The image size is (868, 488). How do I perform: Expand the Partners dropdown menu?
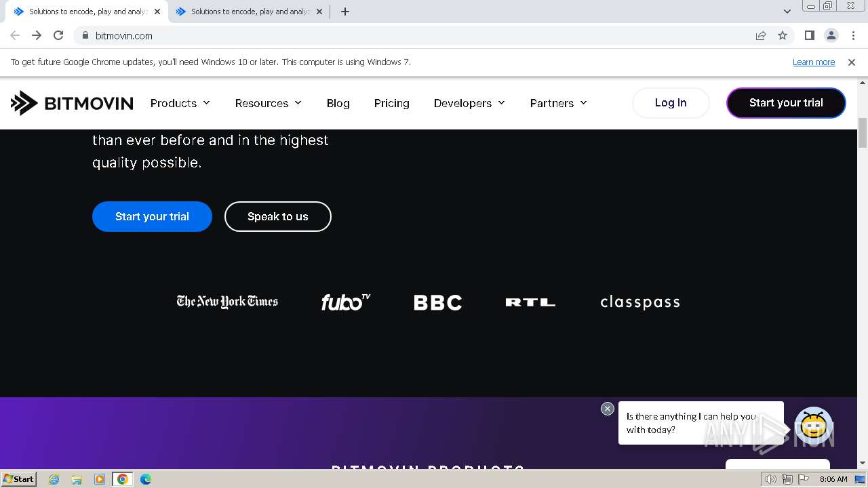(559, 103)
